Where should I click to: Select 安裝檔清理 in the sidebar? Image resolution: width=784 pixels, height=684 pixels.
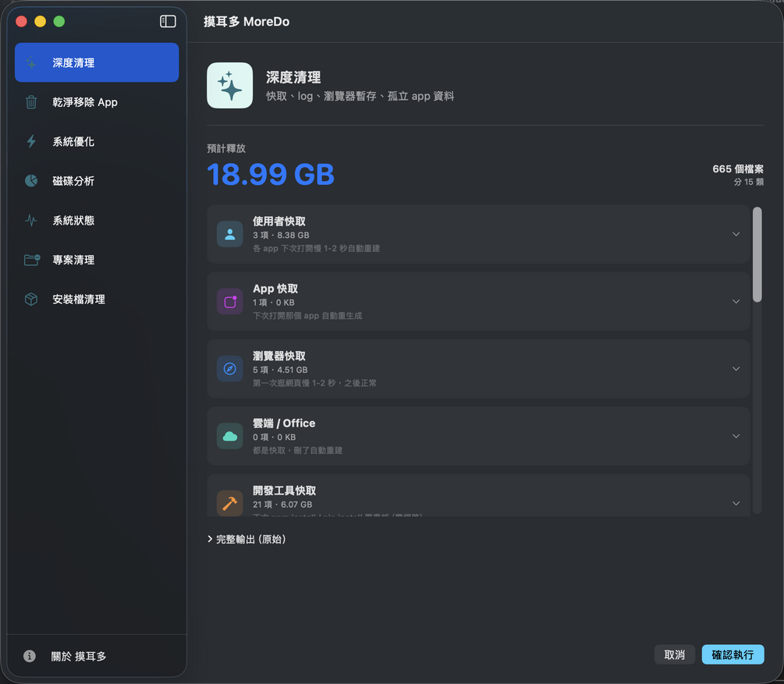(x=97, y=299)
